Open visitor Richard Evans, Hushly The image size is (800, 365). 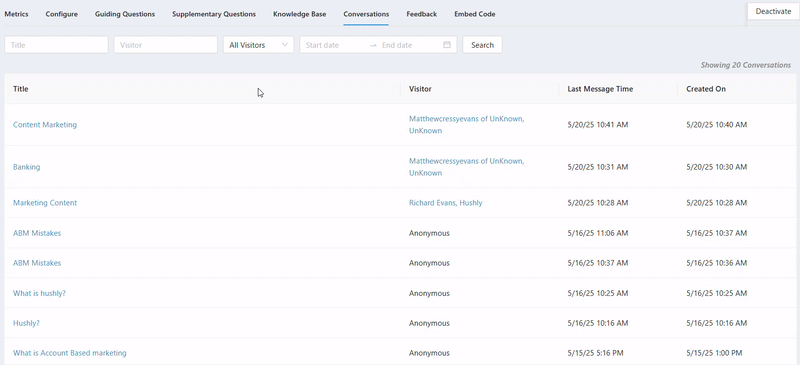point(445,203)
